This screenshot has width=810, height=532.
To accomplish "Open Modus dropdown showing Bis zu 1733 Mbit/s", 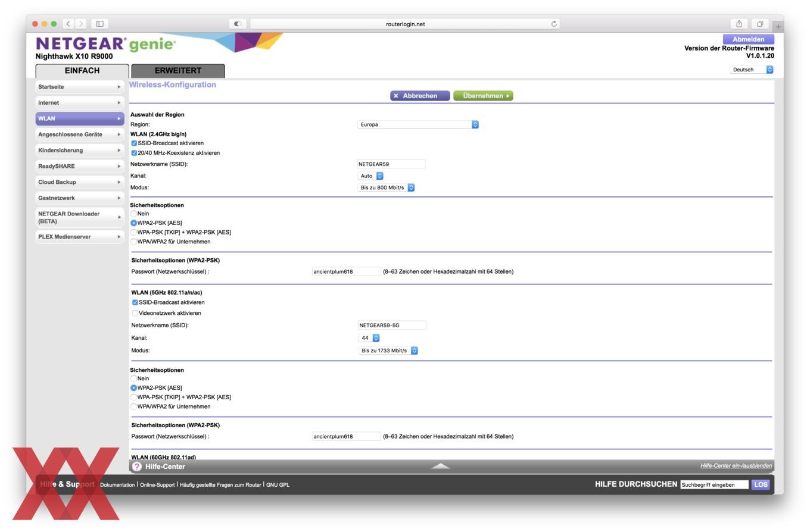I will click(388, 351).
